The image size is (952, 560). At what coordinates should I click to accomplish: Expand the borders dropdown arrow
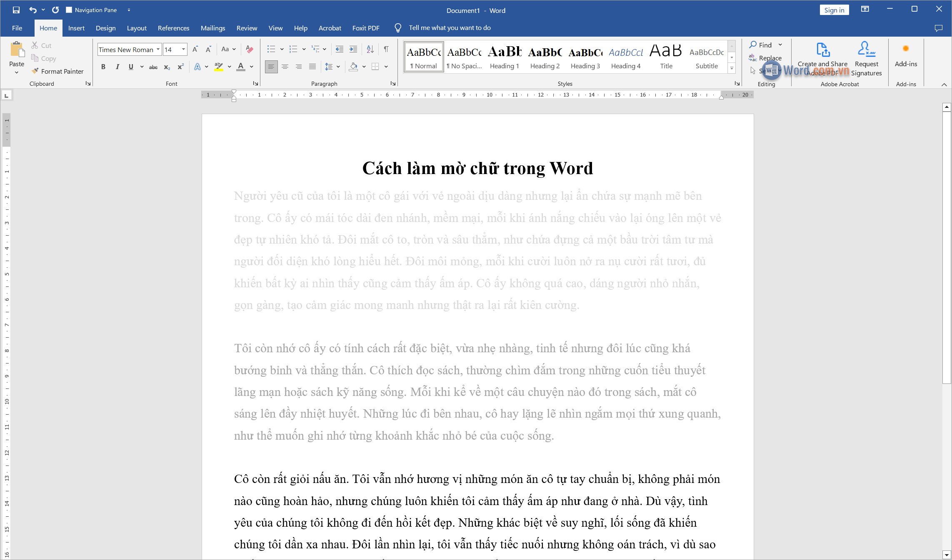(386, 67)
